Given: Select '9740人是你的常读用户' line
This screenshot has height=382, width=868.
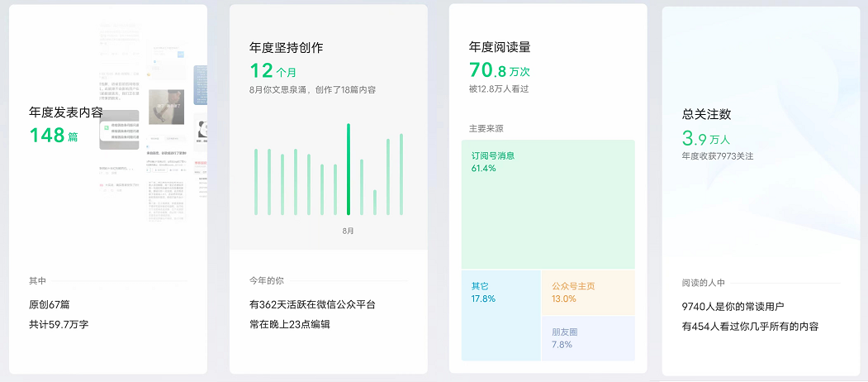Looking at the screenshot, I should pos(733,307).
